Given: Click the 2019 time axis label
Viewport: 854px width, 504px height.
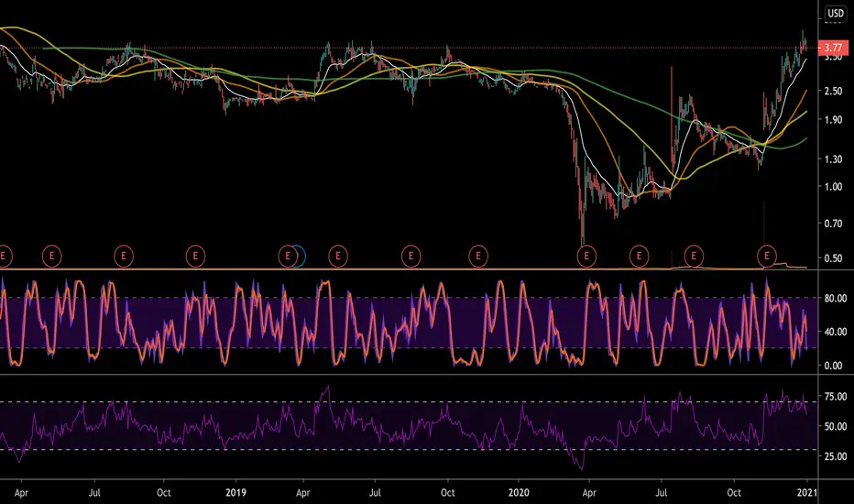Looking at the screenshot, I should pyautogui.click(x=235, y=493).
